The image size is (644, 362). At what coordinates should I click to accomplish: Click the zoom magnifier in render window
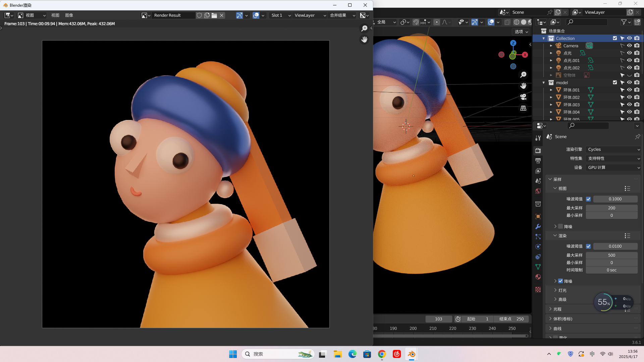point(364,28)
